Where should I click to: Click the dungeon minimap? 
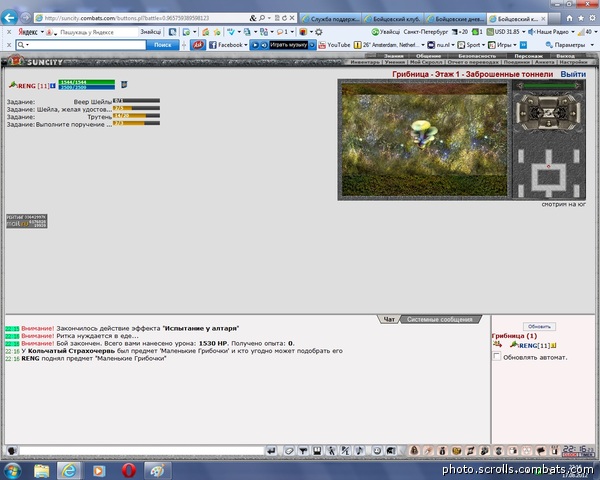(549, 171)
